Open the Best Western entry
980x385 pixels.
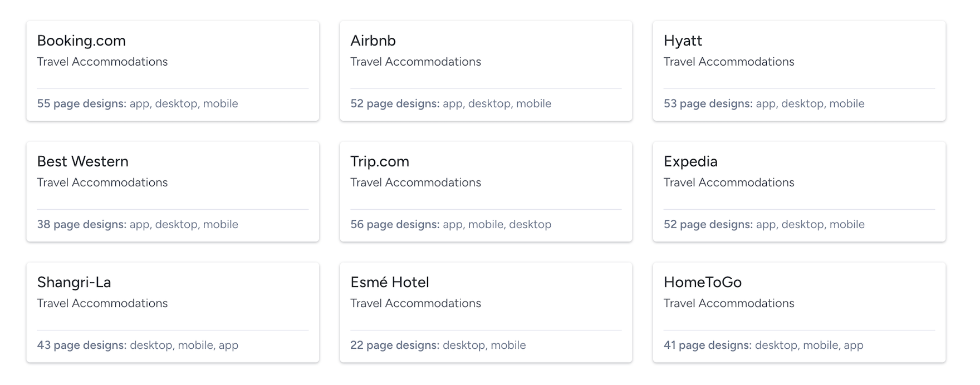click(82, 161)
